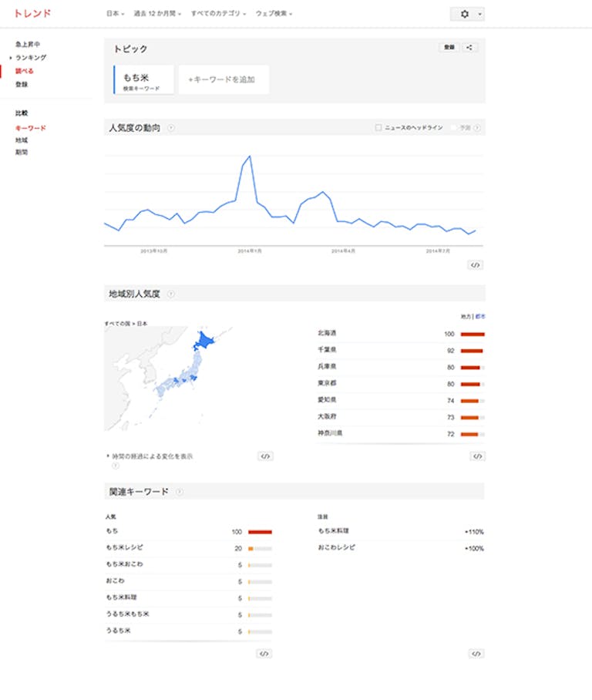This screenshot has width=592, height=700.
Task: Click the +キーワードを追加 input box
Action: 224,79
